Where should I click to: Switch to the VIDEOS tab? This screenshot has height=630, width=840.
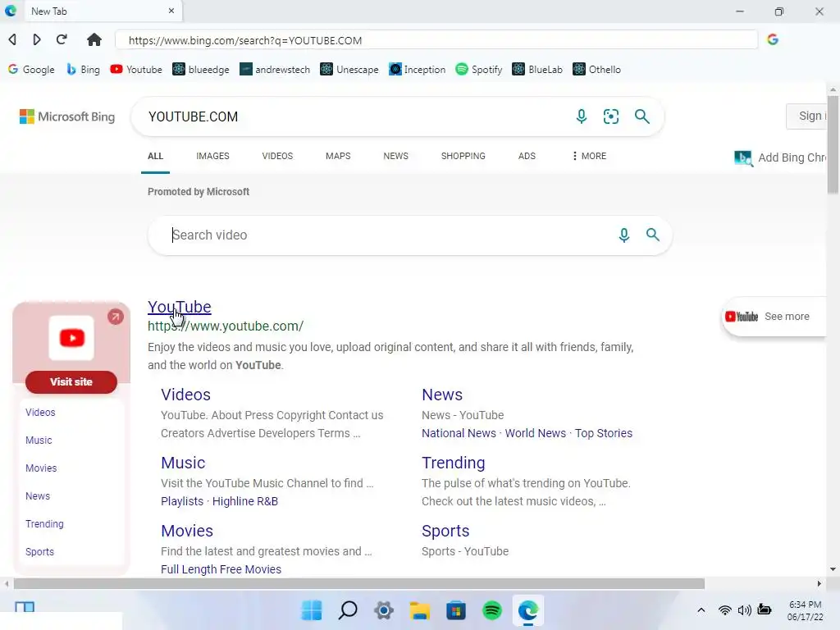tap(277, 156)
